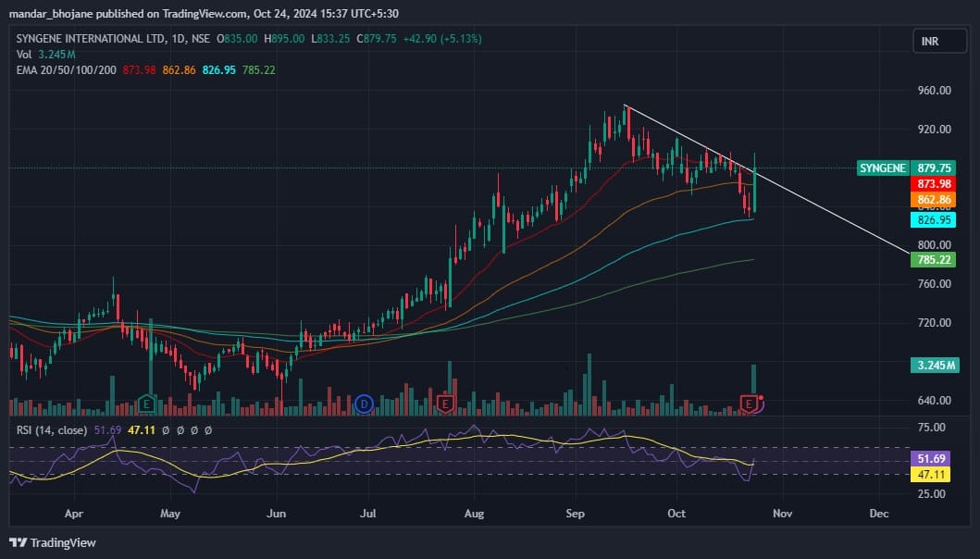Image resolution: width=980 pixels, height=559 pixels.
Task: Click the green 785.22 price-scale label
Action: click(x=933, y=259)
